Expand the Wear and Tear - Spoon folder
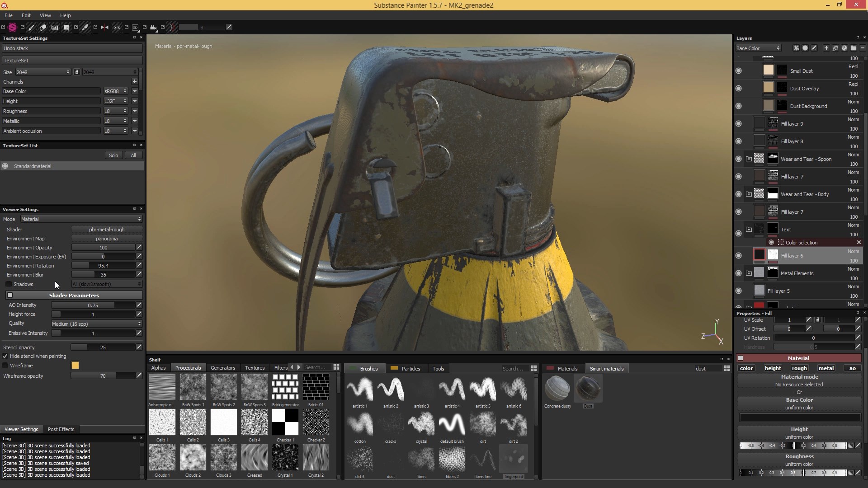The height and width of the screenshot is (488, 868). [749, 159]
